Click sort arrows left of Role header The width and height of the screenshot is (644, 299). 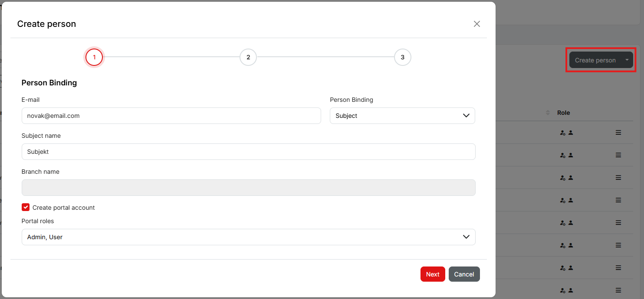coord(548,113)
